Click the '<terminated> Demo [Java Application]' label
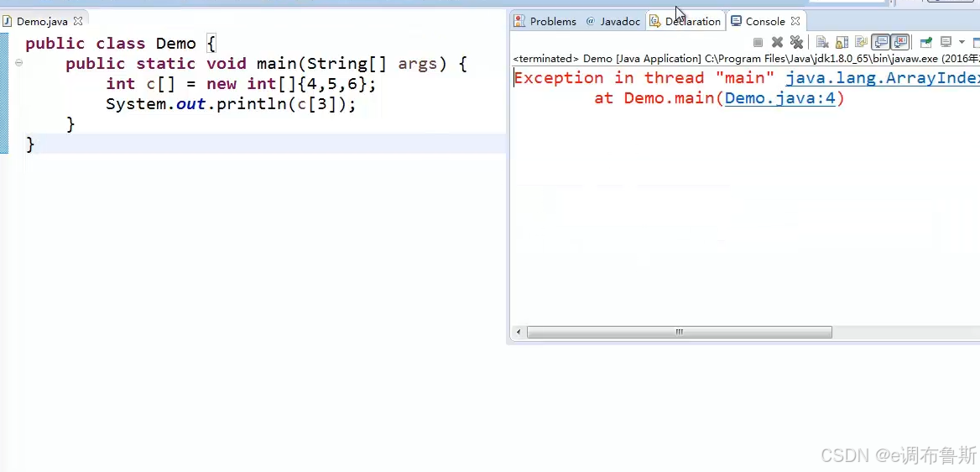Screen dimensions: 980x472 607,59
